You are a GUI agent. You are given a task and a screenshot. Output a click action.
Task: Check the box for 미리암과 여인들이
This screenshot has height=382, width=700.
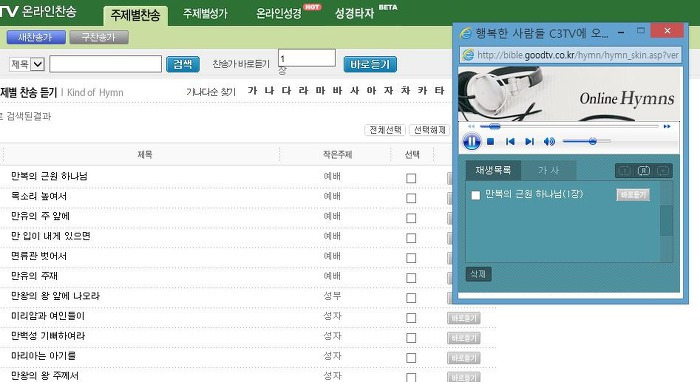[x=411, y=318]
